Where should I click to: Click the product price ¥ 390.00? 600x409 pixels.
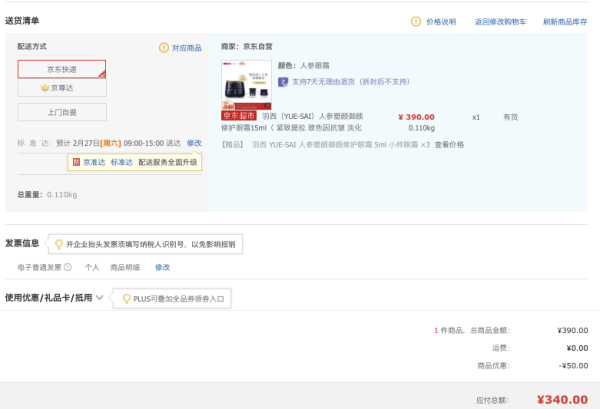coord(416,117)
